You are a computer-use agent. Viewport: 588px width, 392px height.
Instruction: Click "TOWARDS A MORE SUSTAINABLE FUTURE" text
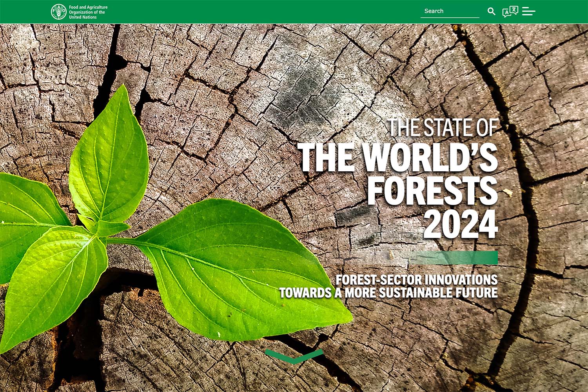pos(388,293)
